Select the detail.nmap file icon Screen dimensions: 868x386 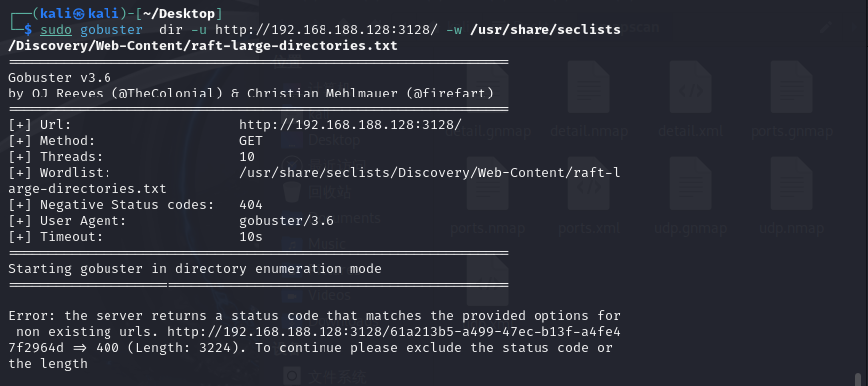589,88
